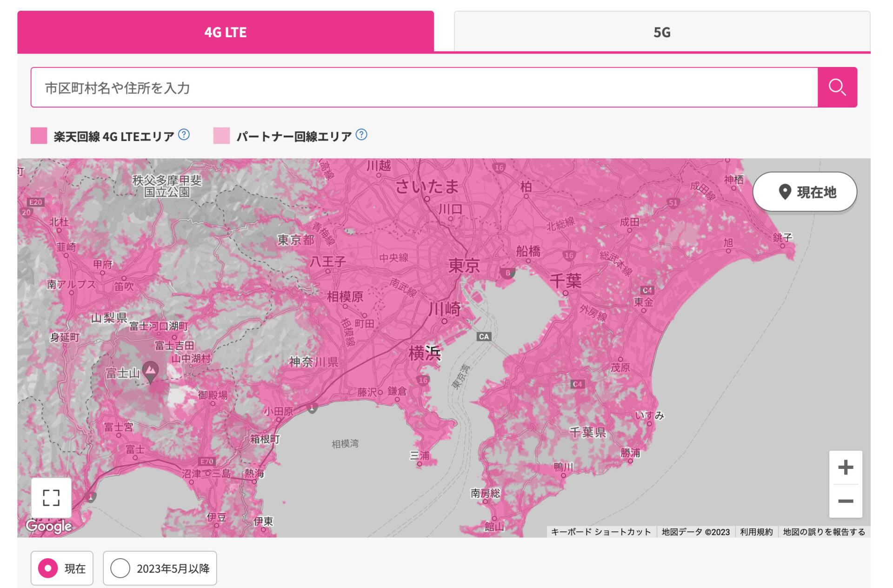Click the 神奈川県 prefecture label
Screen dimensions: 893x588
click(313, 361)
